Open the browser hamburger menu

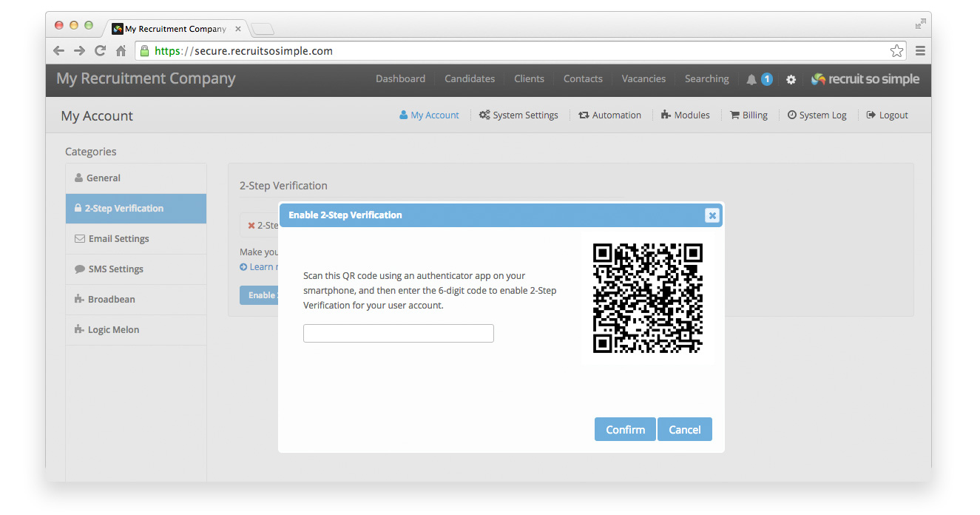920,51
